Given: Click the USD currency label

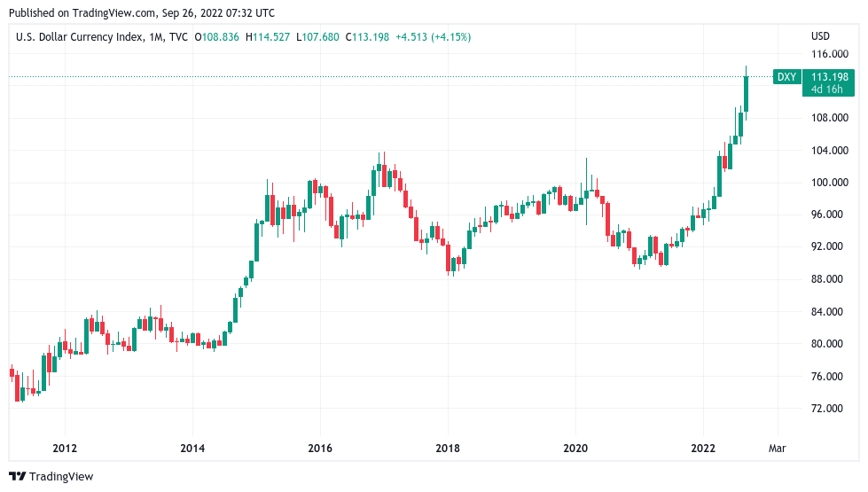Looking at the screenshot, I should click(x=820, y=36).
